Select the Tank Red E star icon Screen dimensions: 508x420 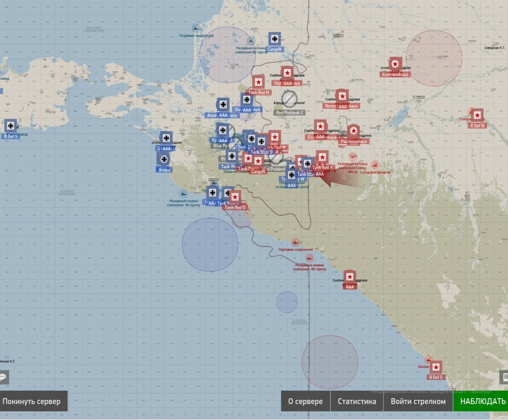coord(322,157)
